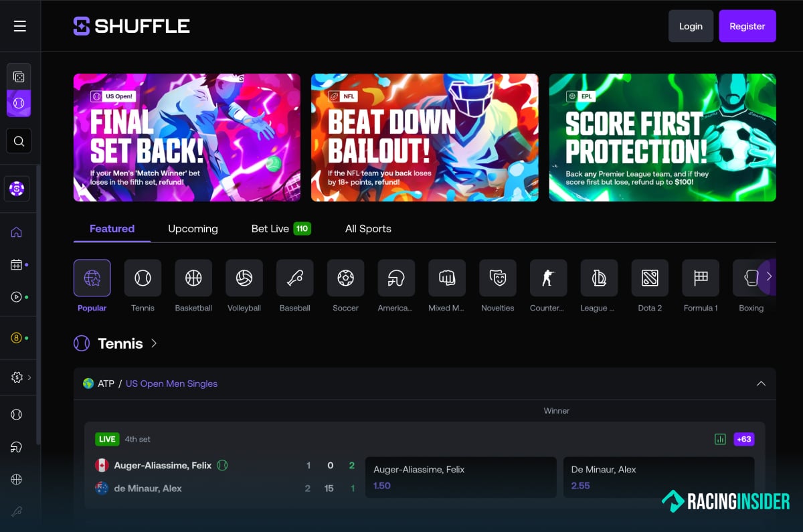Open the Final Set Back US Open promo
The width and height of the screenshot is (803, 532).
click(187, 137)
